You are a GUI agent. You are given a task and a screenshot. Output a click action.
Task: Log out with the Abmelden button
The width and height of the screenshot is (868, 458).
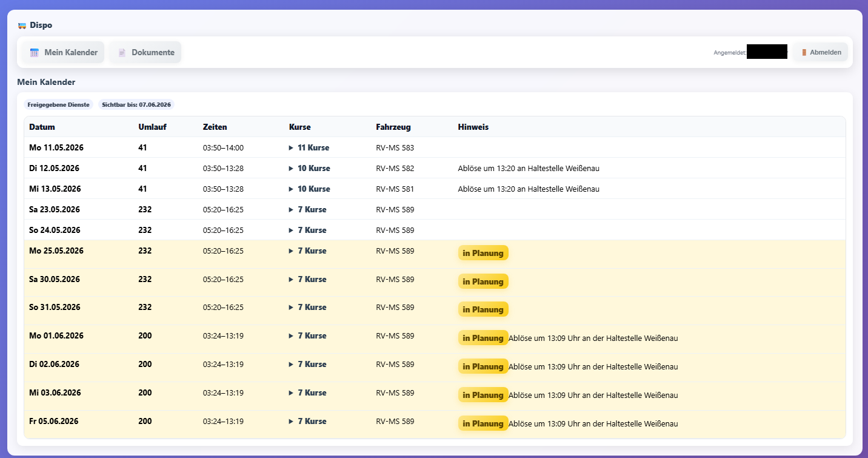point(821,52)
